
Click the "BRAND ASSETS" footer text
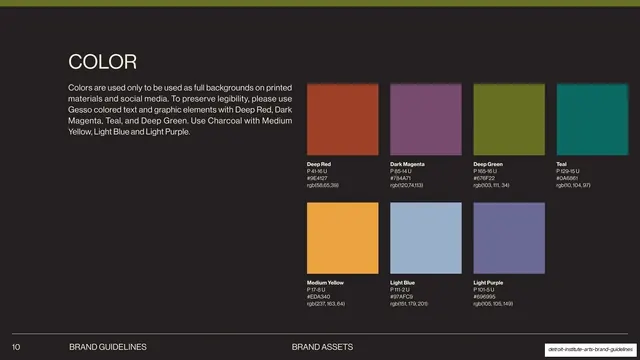pos(322,347)
